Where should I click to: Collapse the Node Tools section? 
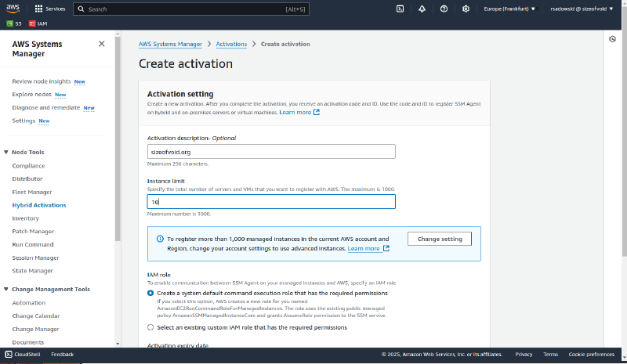pos(7,152)
